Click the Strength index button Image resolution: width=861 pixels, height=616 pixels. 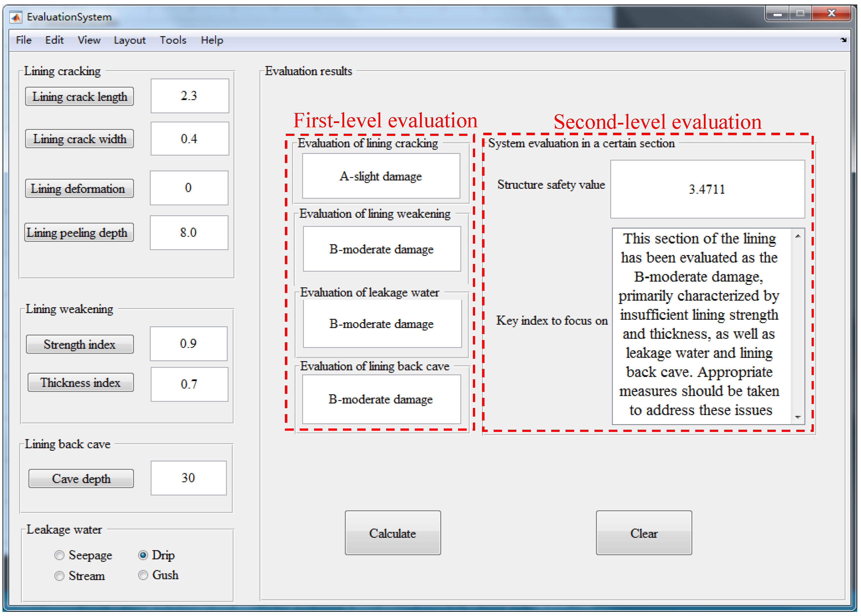pos(80,344)
